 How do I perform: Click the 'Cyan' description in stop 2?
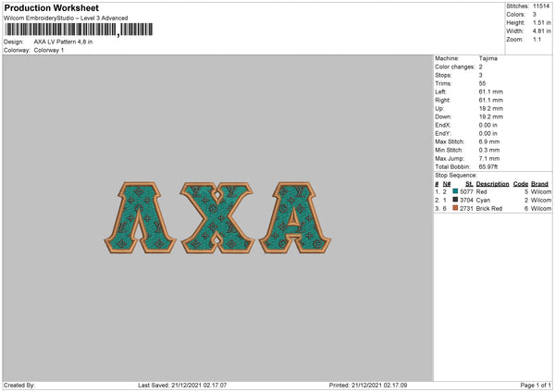(x=483, y=201)
